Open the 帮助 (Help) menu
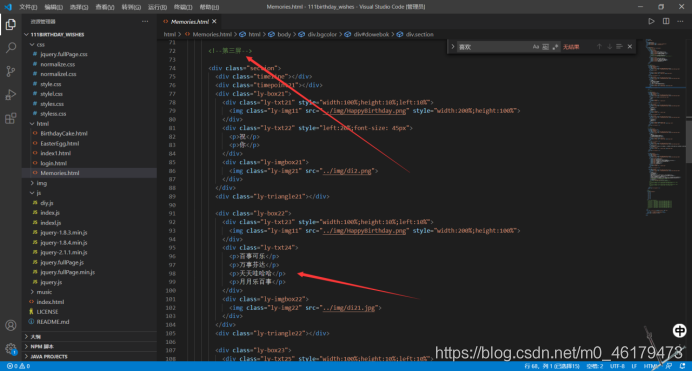 point(209,7)
